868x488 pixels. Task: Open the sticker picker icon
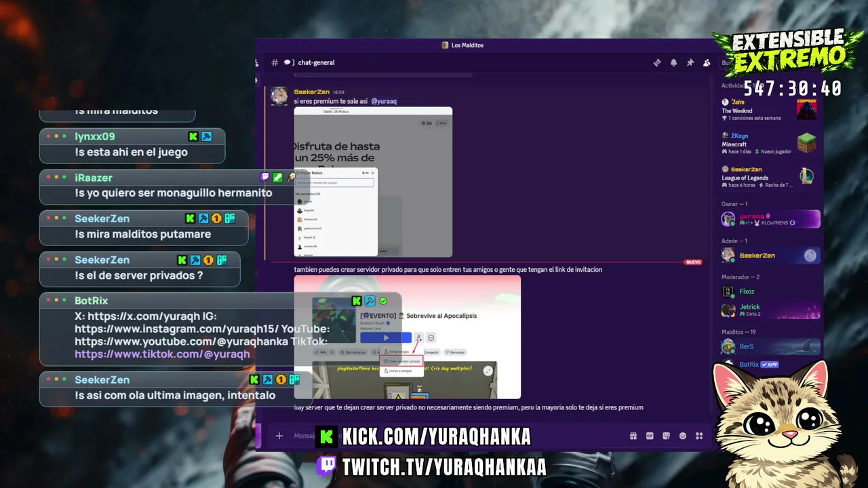[666, 436]
